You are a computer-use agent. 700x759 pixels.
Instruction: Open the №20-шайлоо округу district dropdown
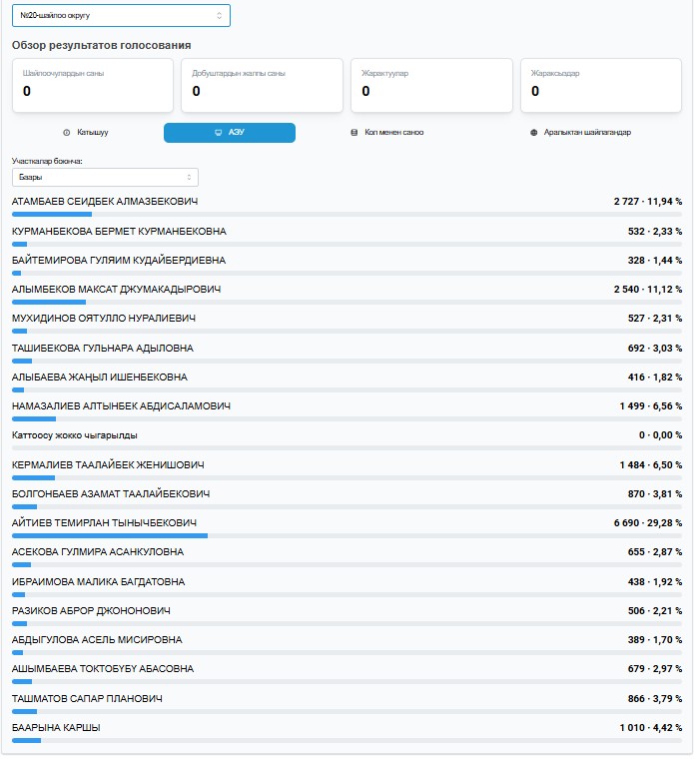[121, 15]
